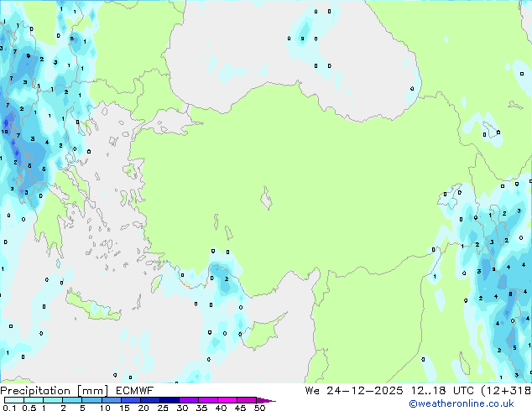Click the 45–50 mm legend color swatch

tap(247, 400)
